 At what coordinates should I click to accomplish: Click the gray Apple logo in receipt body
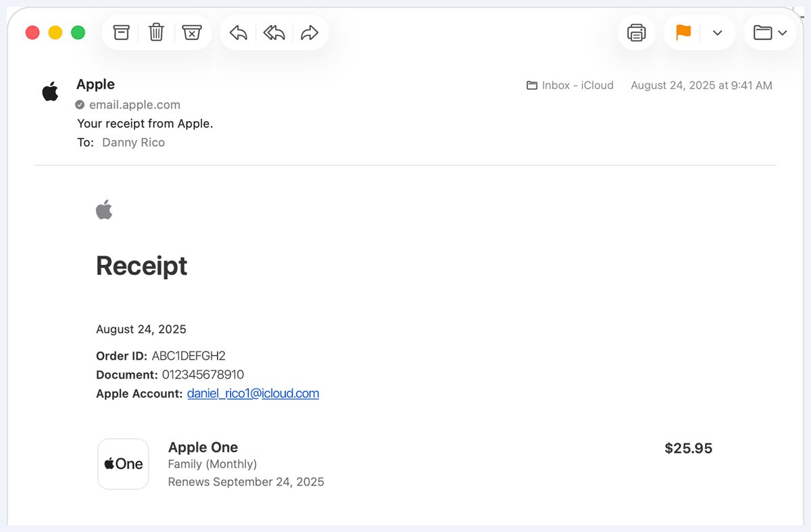[x=104, y=210]
